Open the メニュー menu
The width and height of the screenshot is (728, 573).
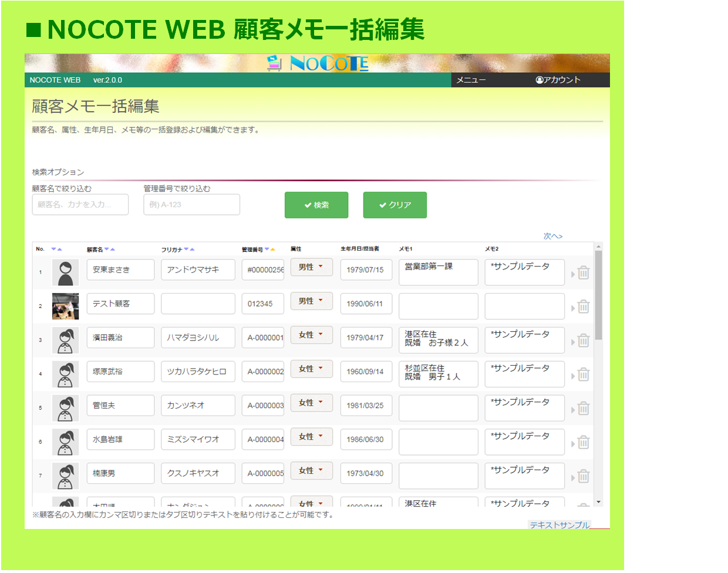click(471, 80)
